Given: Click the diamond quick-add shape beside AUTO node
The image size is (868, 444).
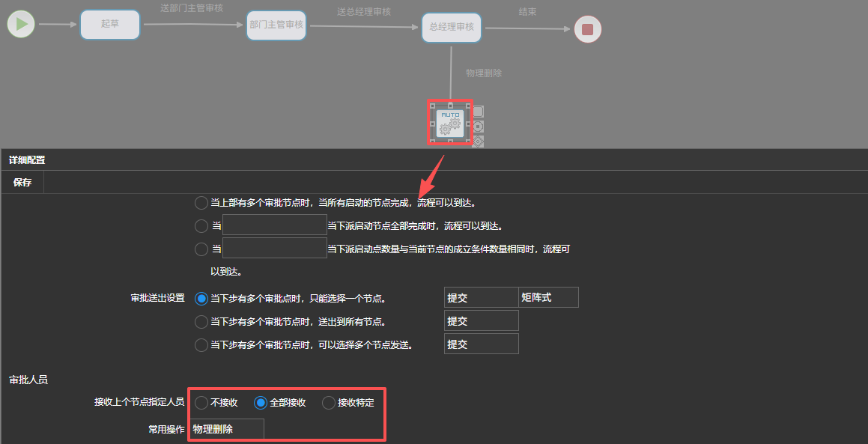Looking at the screenshot, I should point(479,141).
